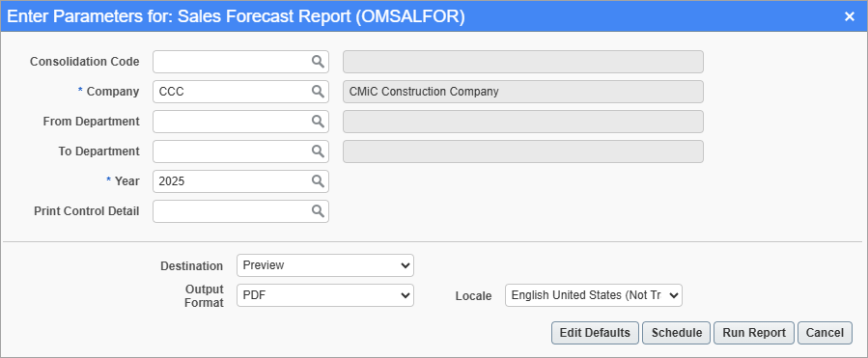Click the Schedule button
Image resolution: width=868 pixels, height=358 pixels.
pos(677,333)
